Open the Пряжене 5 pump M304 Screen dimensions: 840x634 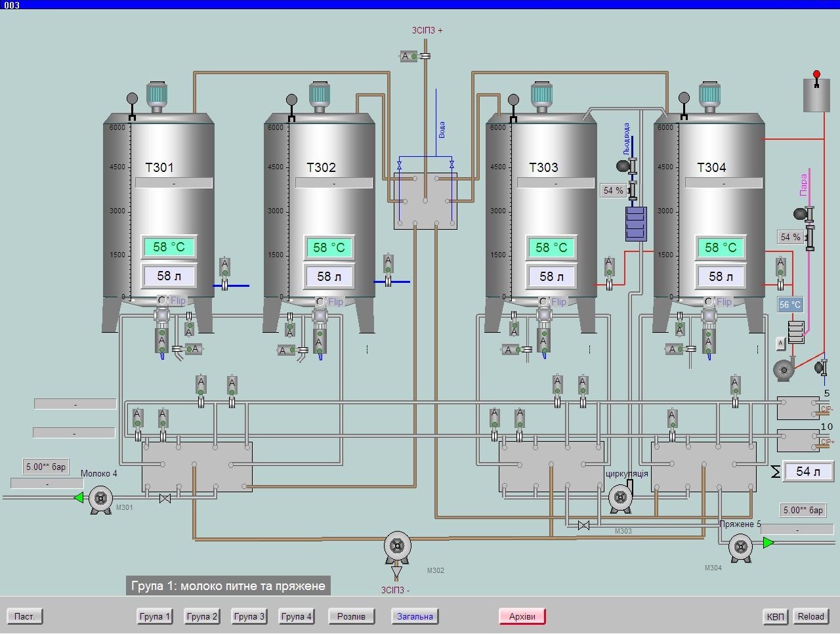pyautogui.click(x=740, y=547)
